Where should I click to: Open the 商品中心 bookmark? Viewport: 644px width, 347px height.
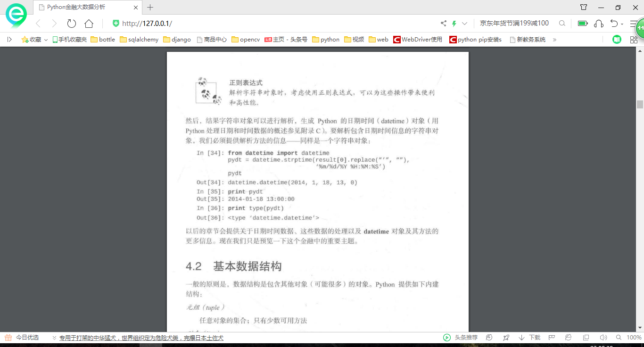[x=211, y=40]
